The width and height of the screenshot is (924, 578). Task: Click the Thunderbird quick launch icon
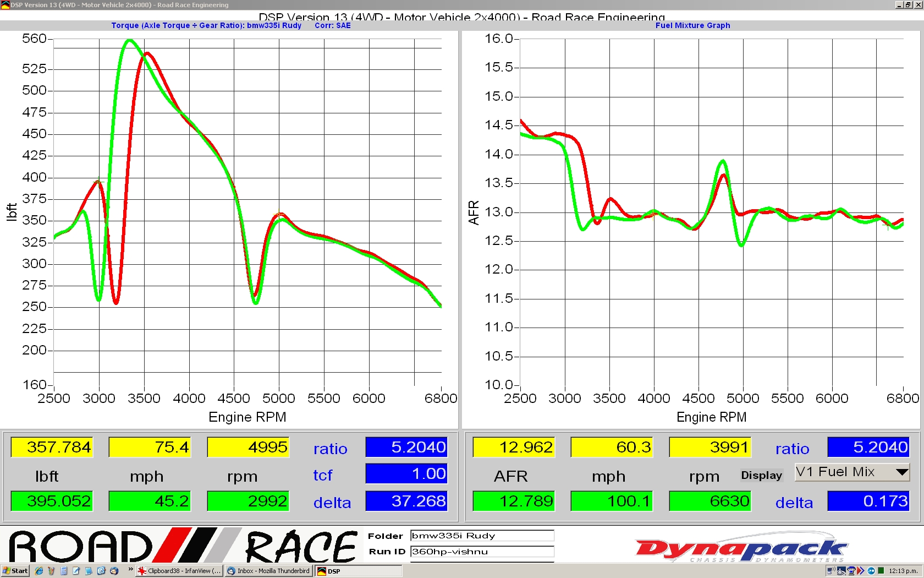(x=114, y=571)
